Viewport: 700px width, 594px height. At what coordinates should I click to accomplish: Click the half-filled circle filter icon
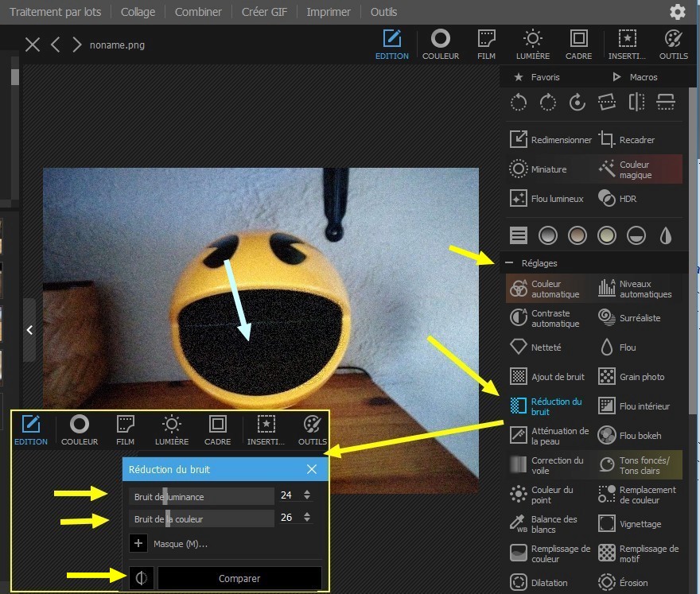636,235
